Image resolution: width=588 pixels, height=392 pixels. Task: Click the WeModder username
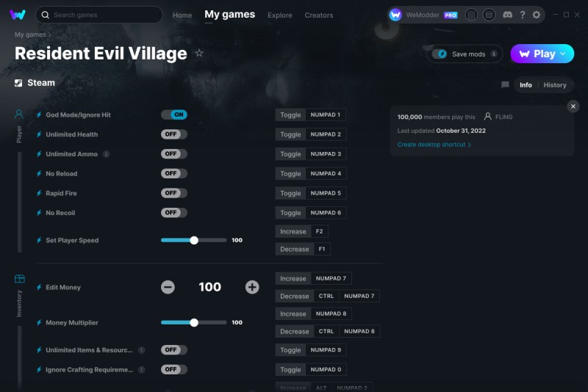422,15
